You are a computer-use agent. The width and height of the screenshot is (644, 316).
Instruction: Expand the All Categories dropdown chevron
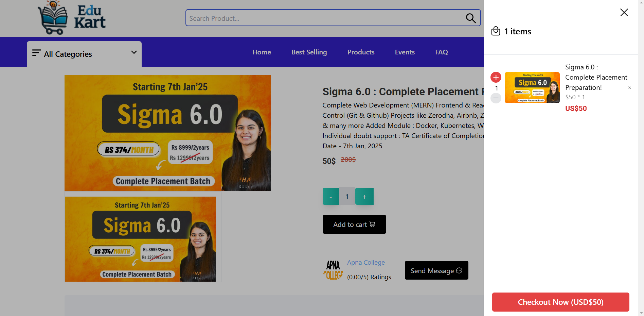pyautogui.click(x=134, y=52)
